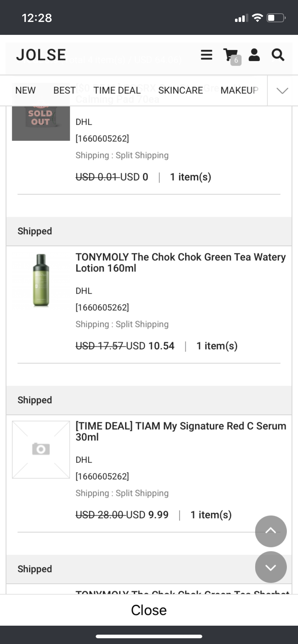This screenshot has width=298, height=644.
Task: Open the user account icon
Action: (x=254, y=55)
